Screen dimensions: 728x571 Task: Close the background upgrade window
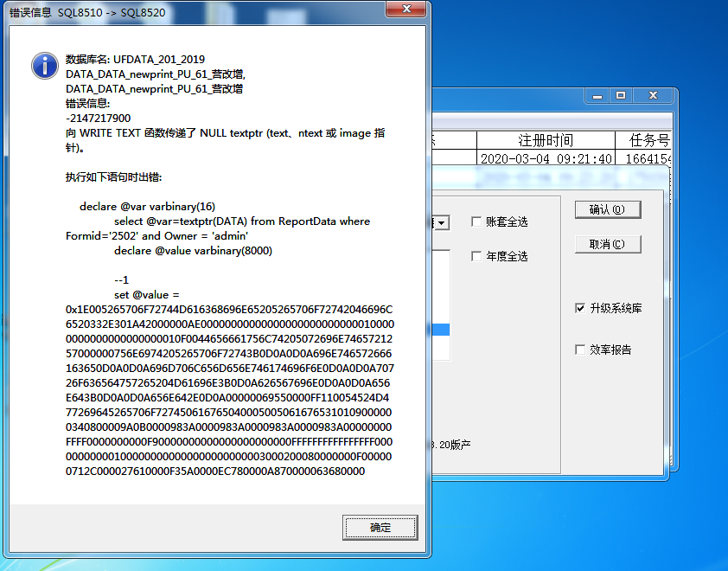pyautogui.click(x=653, y=96)
